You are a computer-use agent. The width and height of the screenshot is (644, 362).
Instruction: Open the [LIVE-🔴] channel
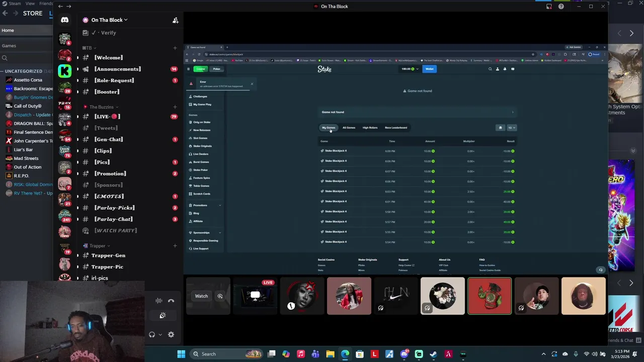point(107,117)
